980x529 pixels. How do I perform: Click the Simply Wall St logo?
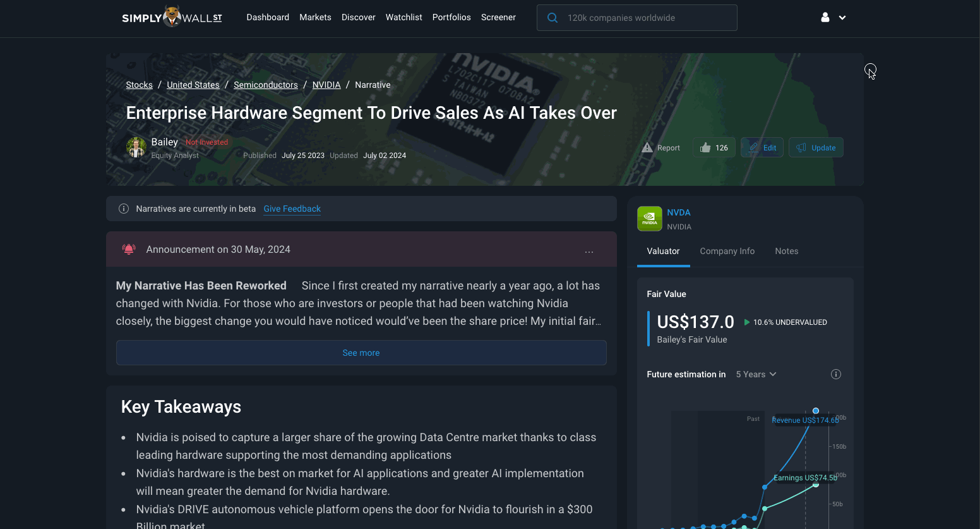[172, 17]
